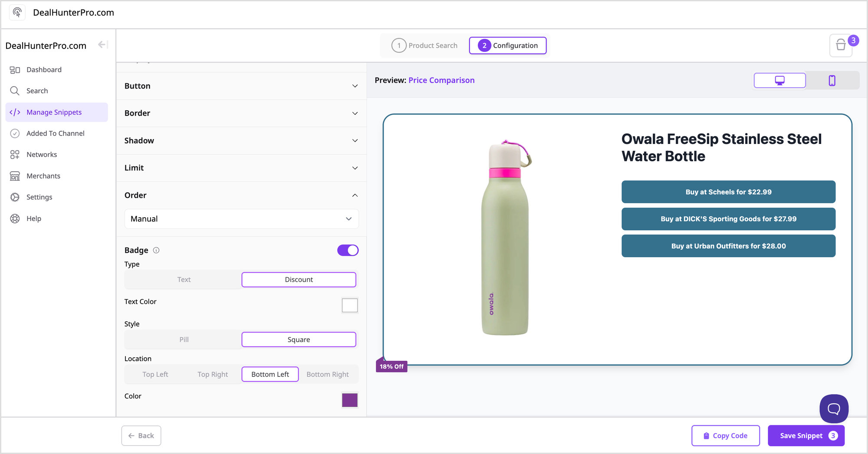Open the purple badge Color swatch

(349, 400)
